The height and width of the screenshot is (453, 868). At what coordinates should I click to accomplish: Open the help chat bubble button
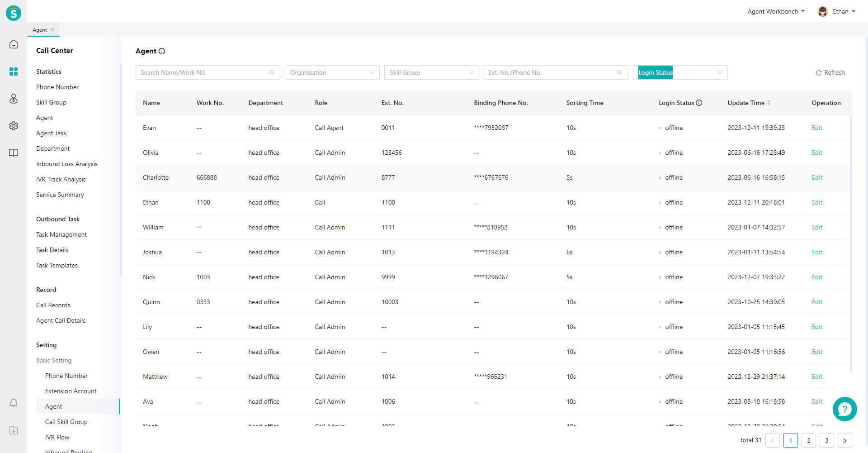[844, 409]
